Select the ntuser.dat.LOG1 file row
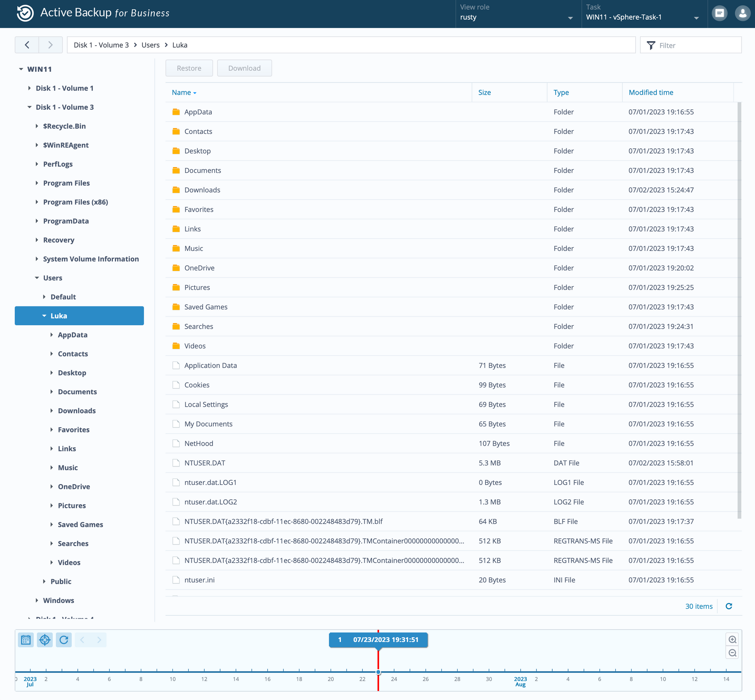This screenshot has height=700, width=755. click(x=451, y=483)
